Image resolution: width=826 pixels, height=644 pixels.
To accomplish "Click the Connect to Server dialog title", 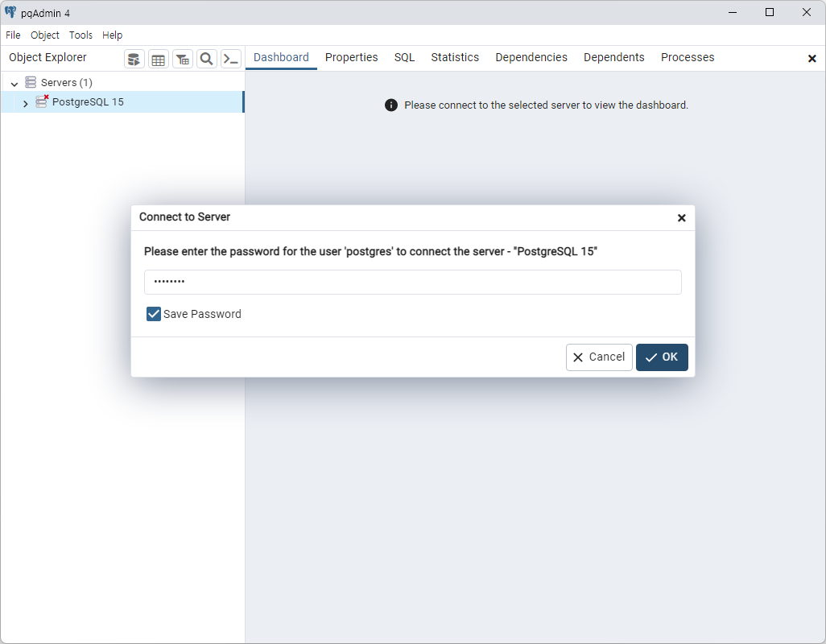I will (x=184, y=217).
